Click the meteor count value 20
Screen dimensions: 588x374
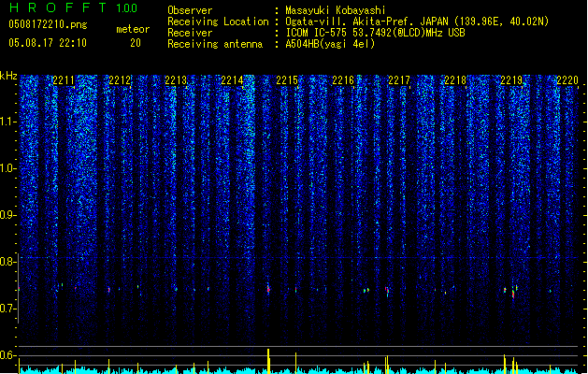[x=136, y=43]
